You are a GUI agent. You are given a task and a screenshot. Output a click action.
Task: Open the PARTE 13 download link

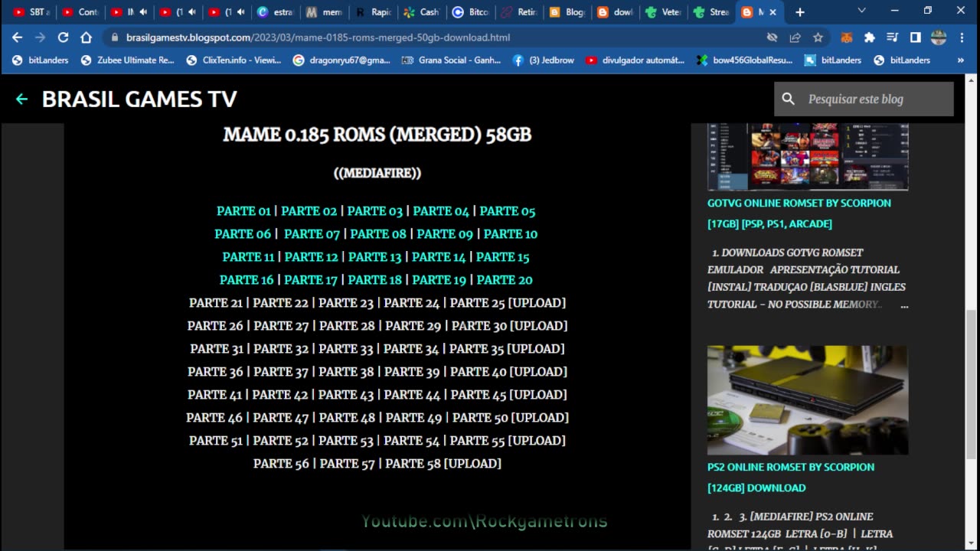point(374,257)
